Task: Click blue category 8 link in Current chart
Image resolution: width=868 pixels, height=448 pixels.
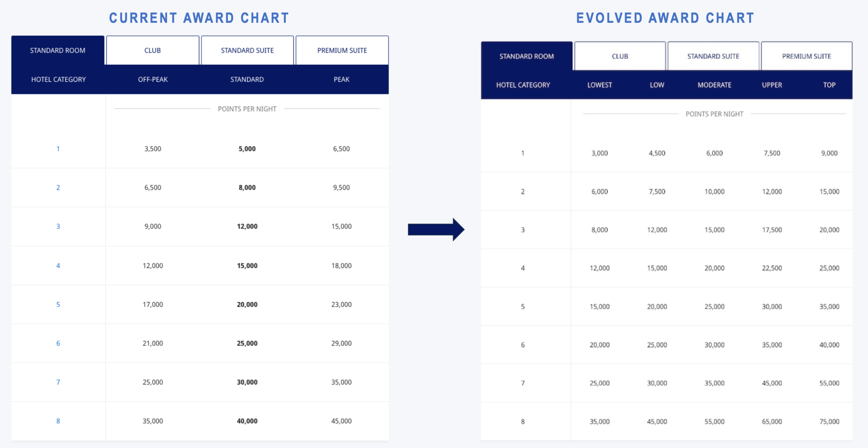Action: pyautogui.click(x=58, y=421)
